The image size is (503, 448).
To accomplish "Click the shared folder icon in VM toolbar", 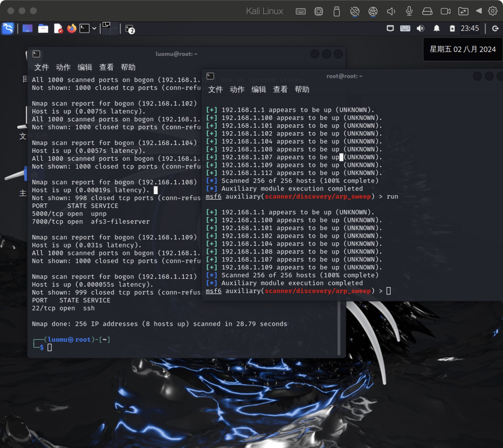I will tap(463, 11).
